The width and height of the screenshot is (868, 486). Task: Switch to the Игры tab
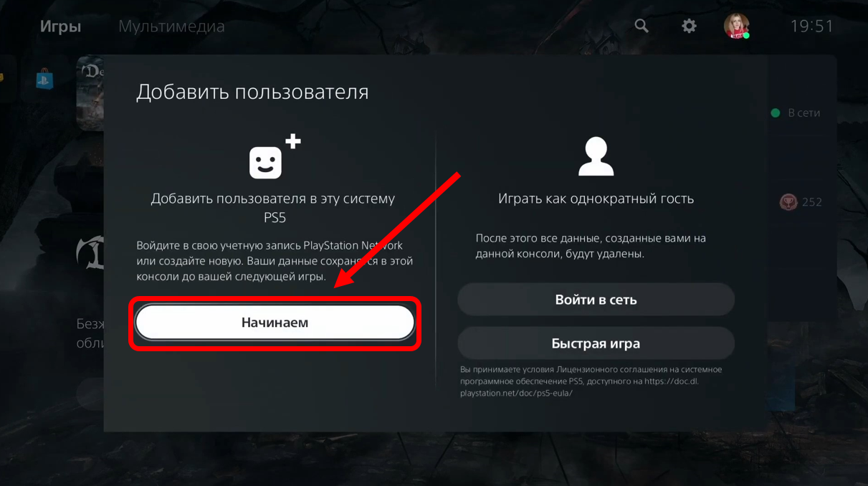pyautogui.click(x=60, y=27)
